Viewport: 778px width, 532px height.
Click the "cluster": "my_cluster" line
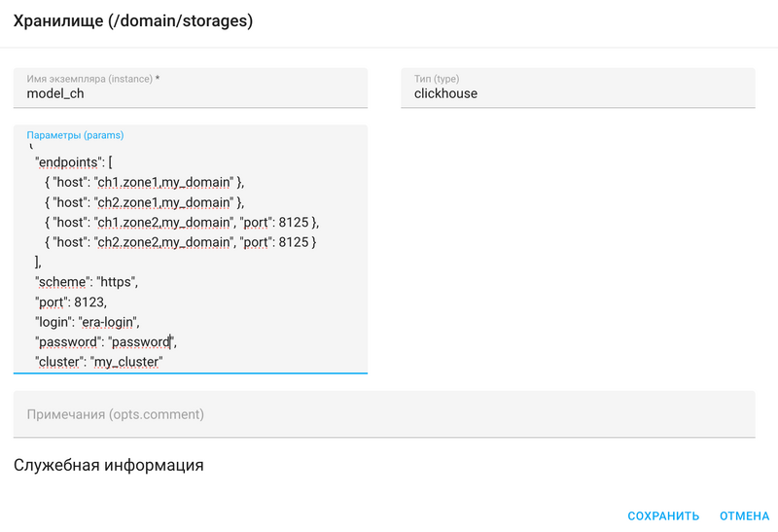(98, 362)
